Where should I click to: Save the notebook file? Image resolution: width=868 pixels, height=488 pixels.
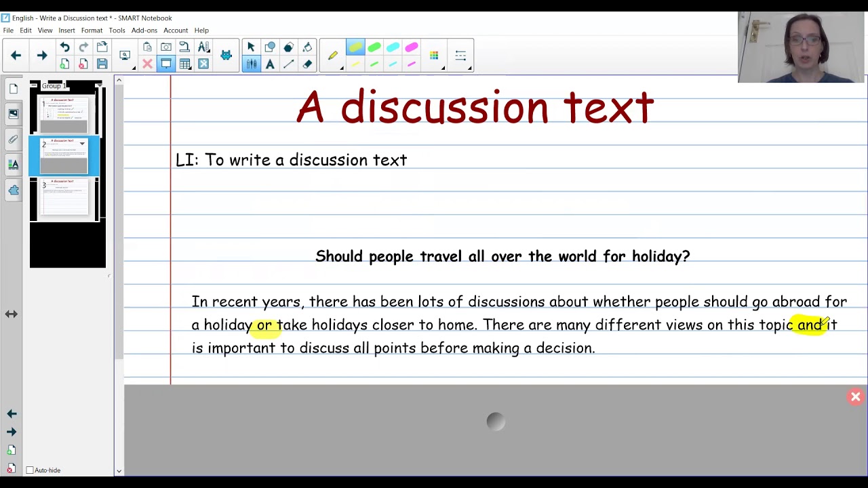(x=102, y=64)
